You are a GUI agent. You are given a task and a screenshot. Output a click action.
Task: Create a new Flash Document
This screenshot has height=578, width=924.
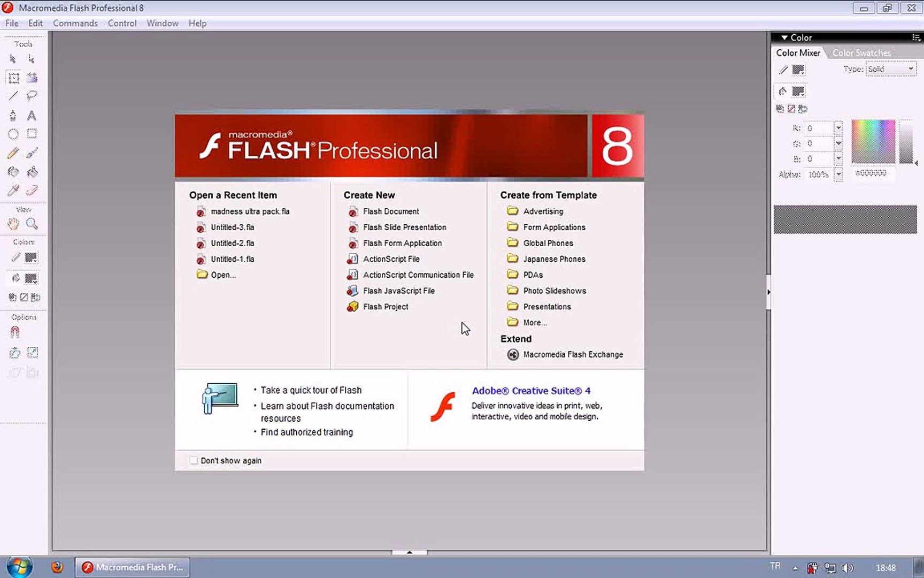[391, 211]
